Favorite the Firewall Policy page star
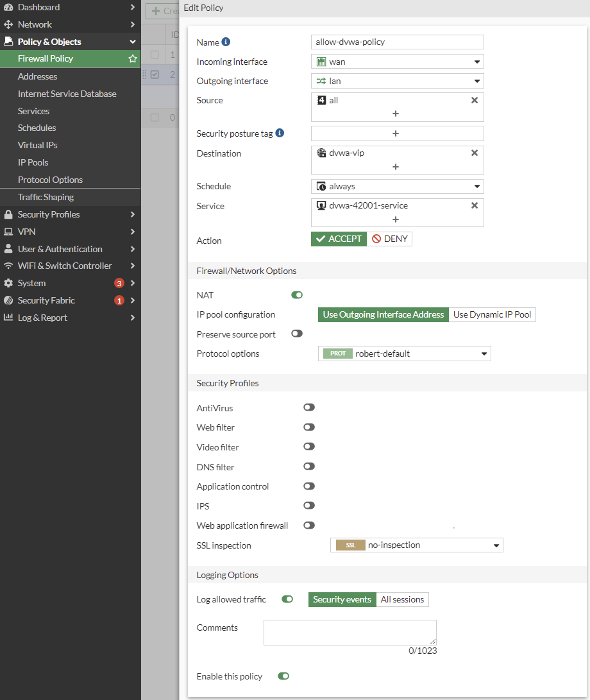 133,58
